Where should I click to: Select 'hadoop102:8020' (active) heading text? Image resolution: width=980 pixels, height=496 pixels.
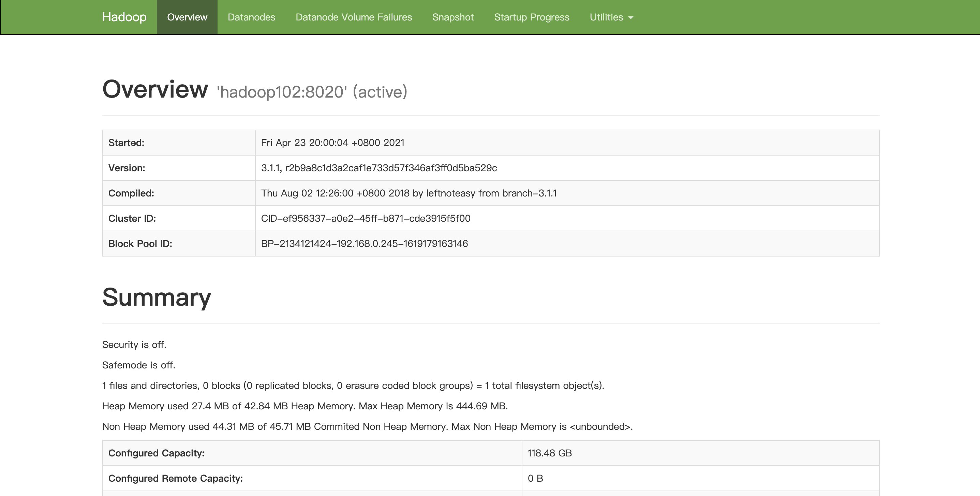pyautogui.click(x=312, y=92)
